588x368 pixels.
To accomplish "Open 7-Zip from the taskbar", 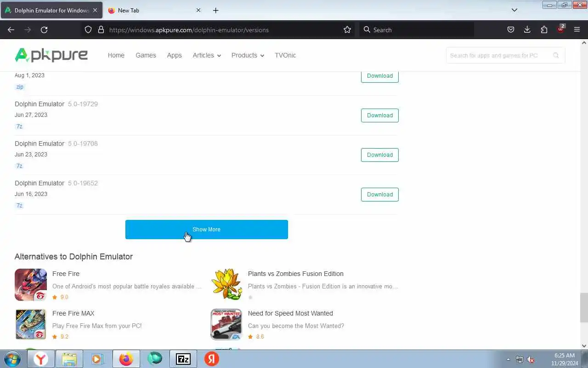I will click(183, 359).
